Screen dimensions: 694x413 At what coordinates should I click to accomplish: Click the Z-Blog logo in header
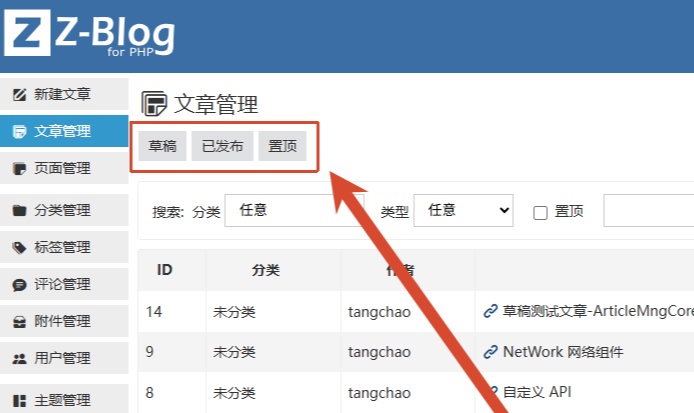pos(90,34)
